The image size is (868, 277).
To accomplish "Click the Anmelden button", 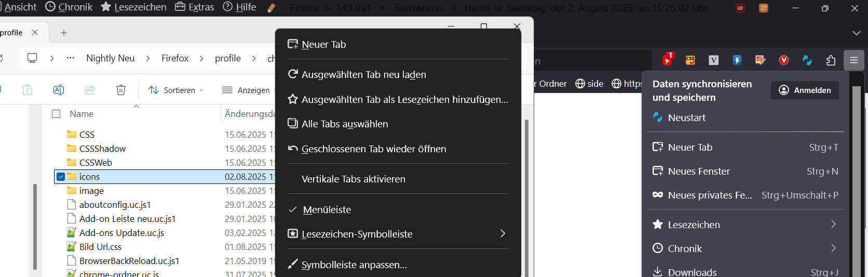I will click(805, 90).
